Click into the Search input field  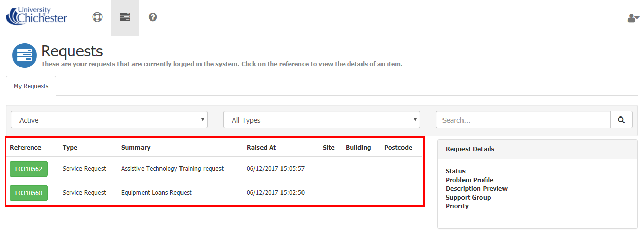pos(523,120)
